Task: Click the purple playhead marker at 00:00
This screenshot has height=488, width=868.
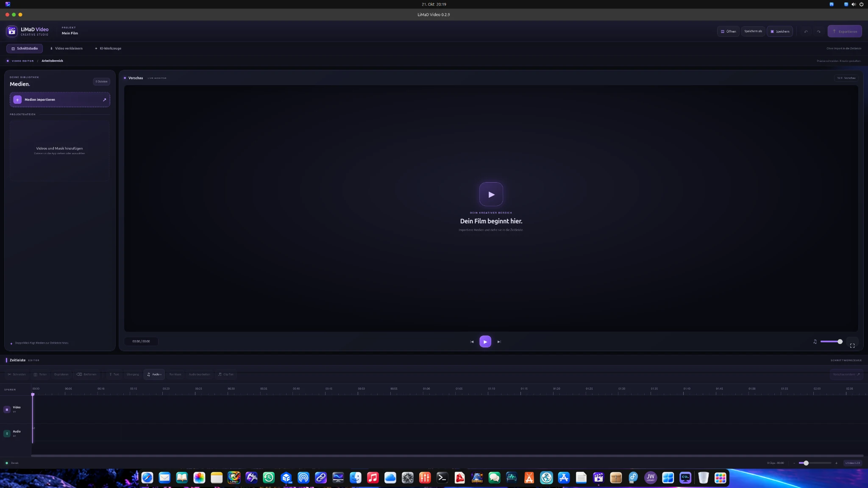Action: tap(33, 394)
